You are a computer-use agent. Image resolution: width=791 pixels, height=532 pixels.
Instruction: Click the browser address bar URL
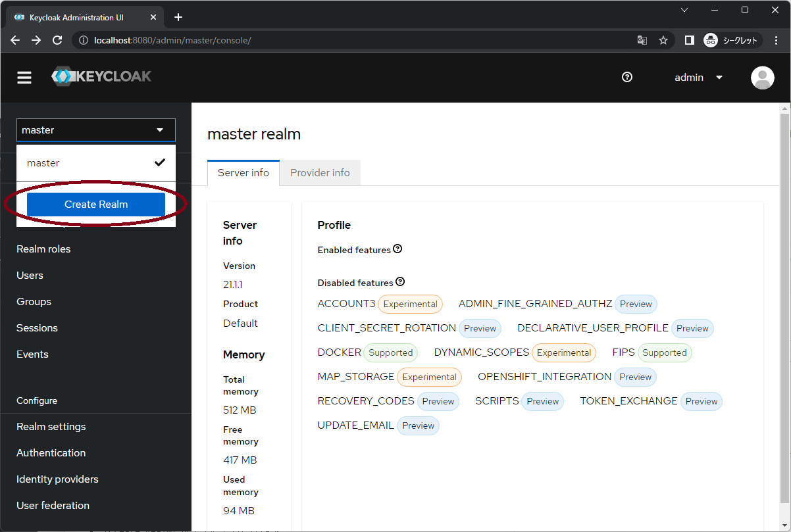click(x=172, y=40)
